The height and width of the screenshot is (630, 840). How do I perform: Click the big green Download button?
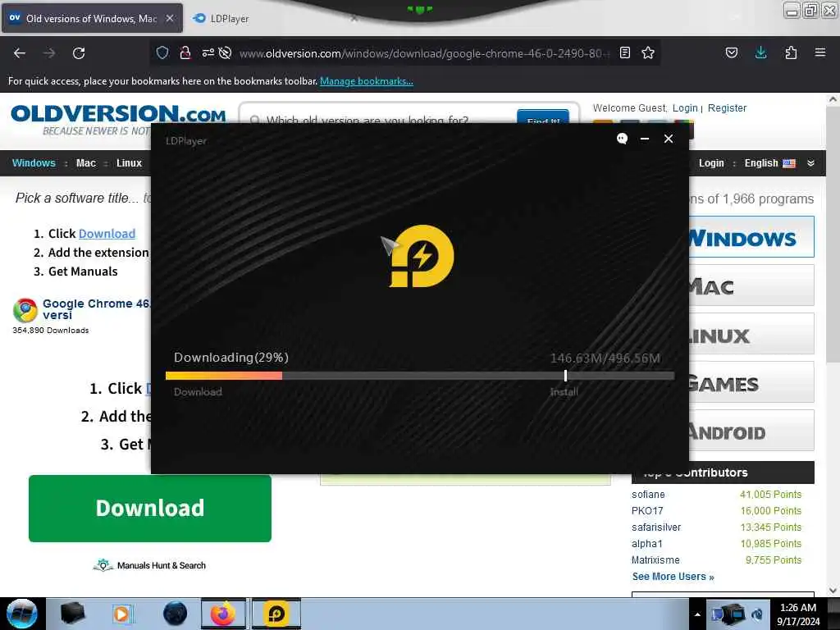click(x=150, y=509)
